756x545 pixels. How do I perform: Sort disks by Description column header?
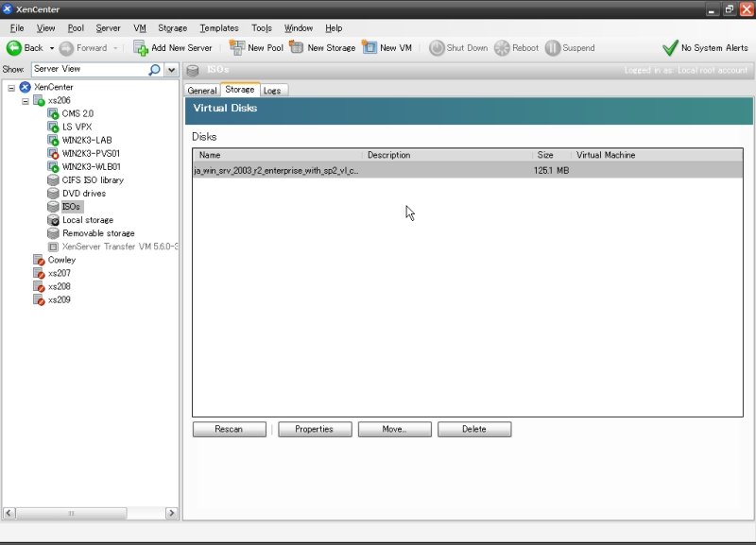447,155
